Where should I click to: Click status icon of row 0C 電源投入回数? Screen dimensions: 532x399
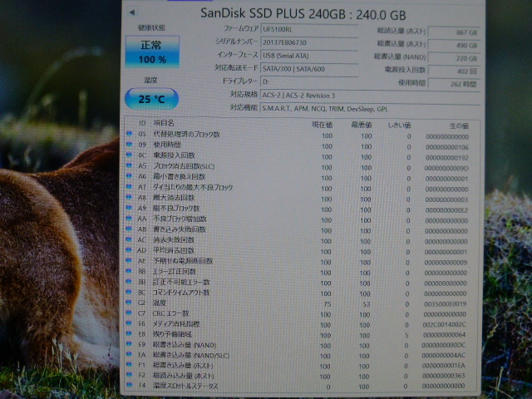(129, 155)
